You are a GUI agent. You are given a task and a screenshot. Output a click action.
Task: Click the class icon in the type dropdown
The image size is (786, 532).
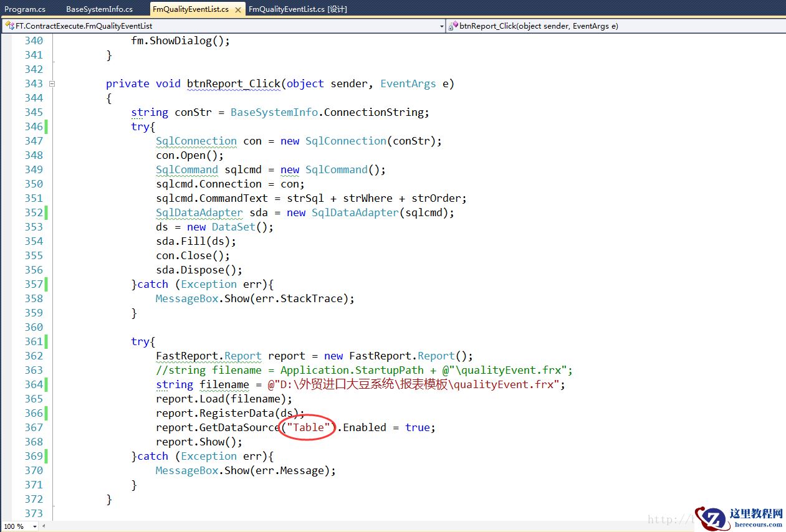tap(9, 26)
